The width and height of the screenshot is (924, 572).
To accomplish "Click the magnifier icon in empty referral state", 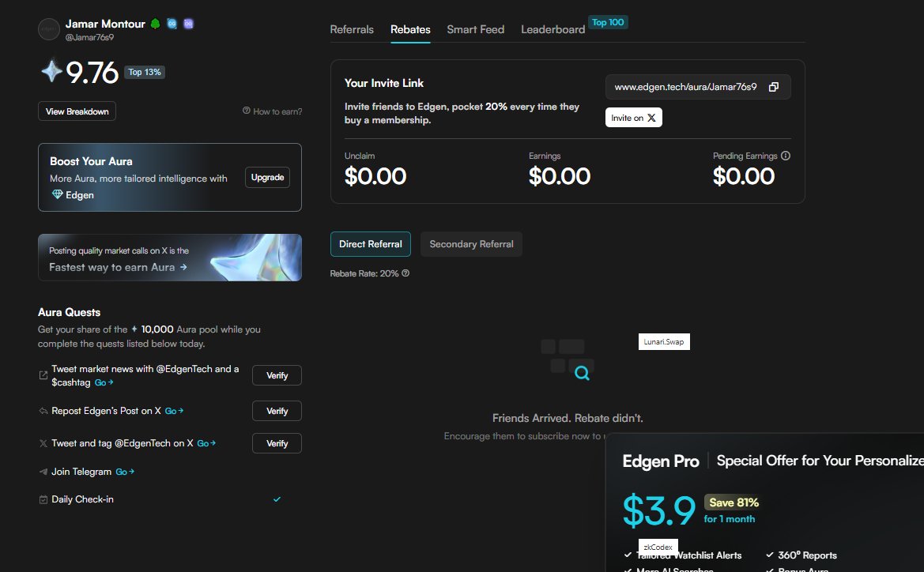I will click(x=582, y=372).
